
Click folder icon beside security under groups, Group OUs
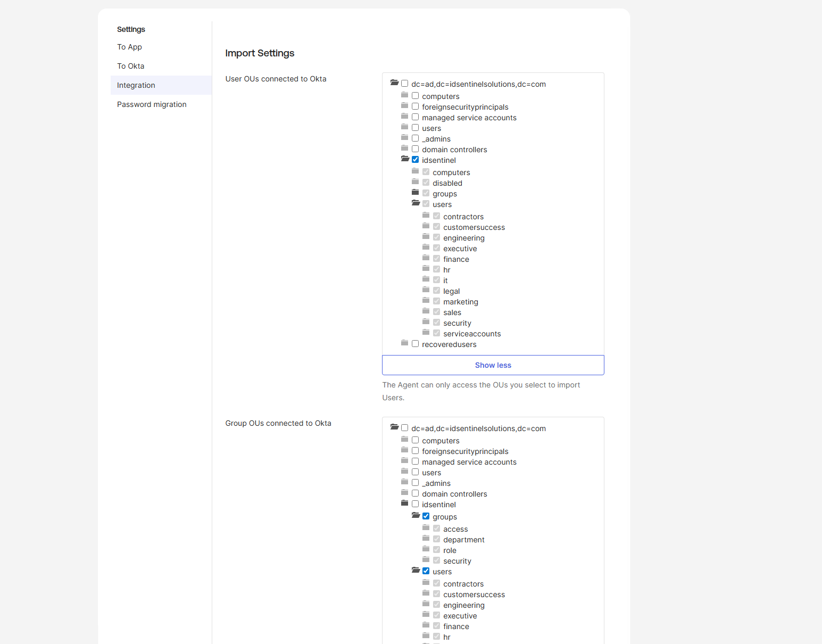(x=426, y=560)
